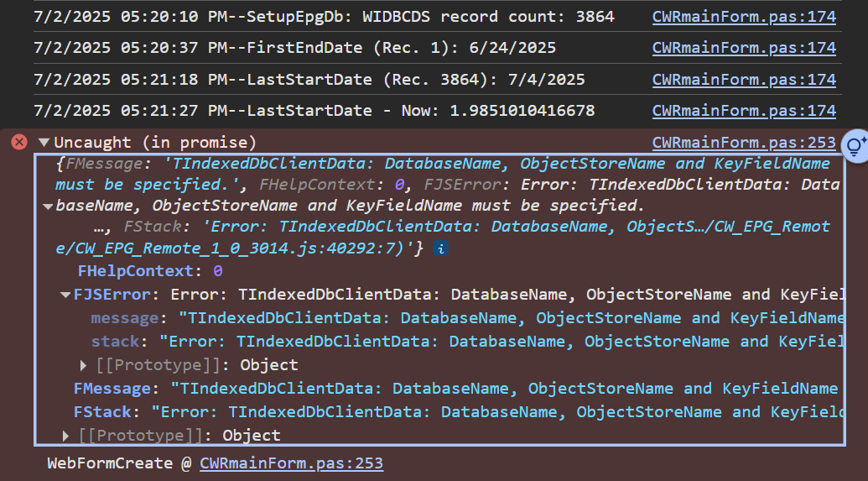Collapse the FJSError property
This screenshot has height=481, width=868.
tap(65, 295)
